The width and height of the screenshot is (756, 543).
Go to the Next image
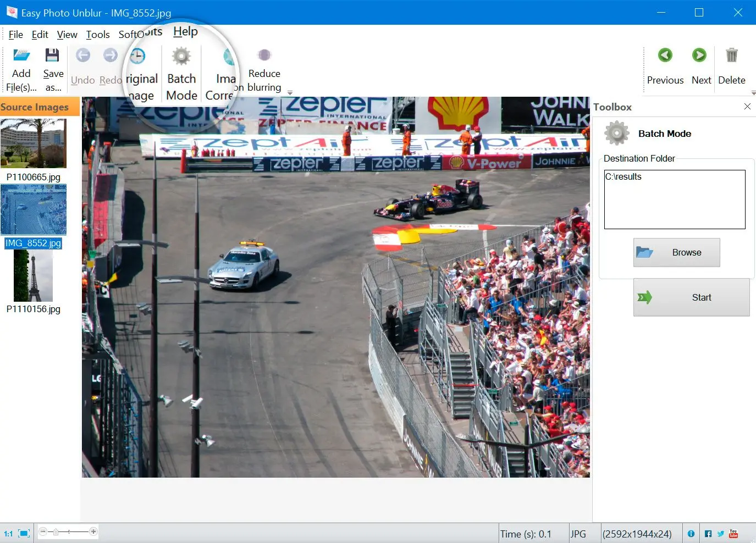click(x=699, y=56)
